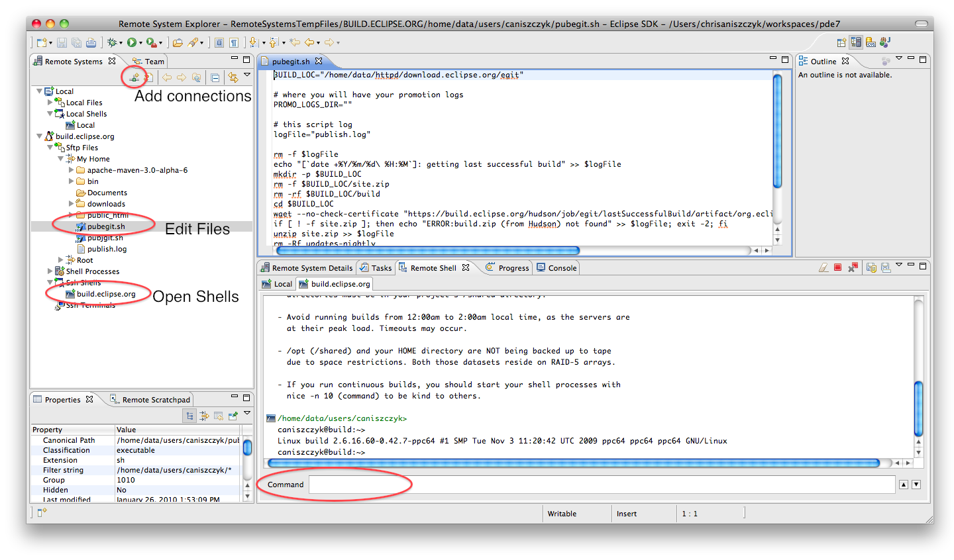Select build.eclipse.org under Ssh Shells
The image size is (954, 560).
tap(106, 294)
